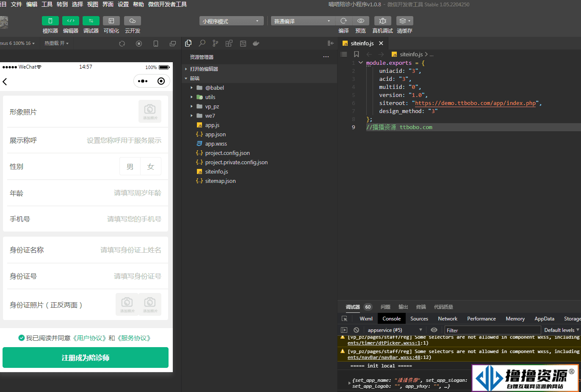581x392 pixels.
Task: Click the clear cache layers icon
Action: (405, 21)
